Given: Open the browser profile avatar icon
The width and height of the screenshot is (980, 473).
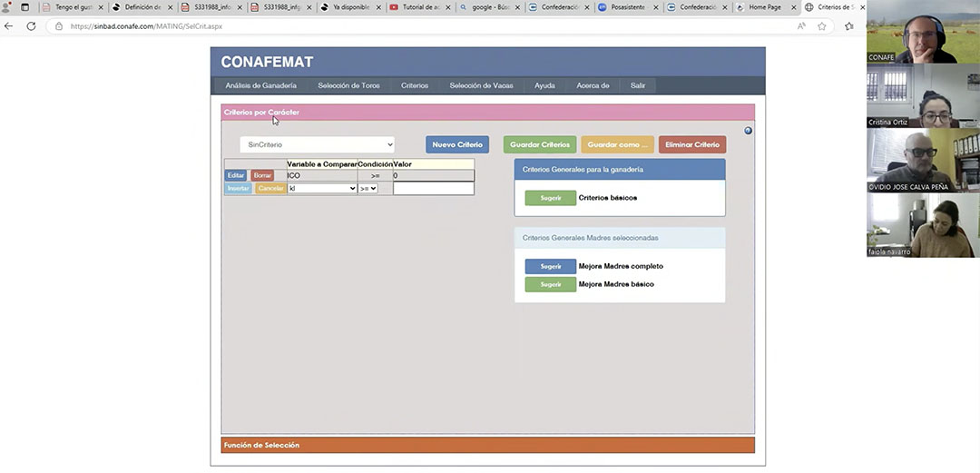Looking at the screenshot, I should [7, 7].
